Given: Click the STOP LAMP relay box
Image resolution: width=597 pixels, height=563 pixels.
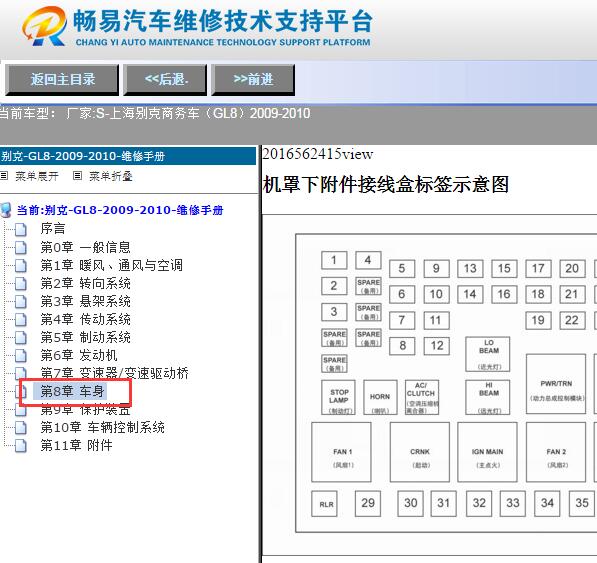Looking at the screenshot, I should click(x=338, y=397).
